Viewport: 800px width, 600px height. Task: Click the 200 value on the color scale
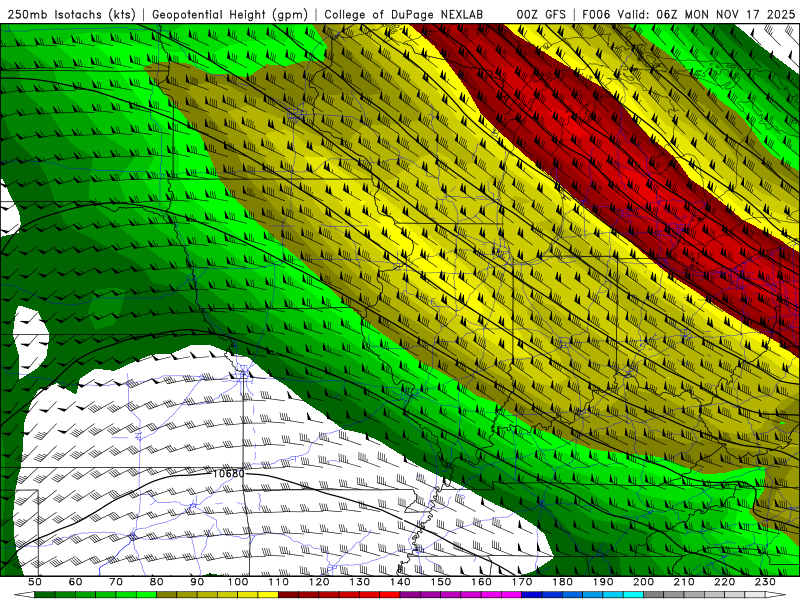643,582
